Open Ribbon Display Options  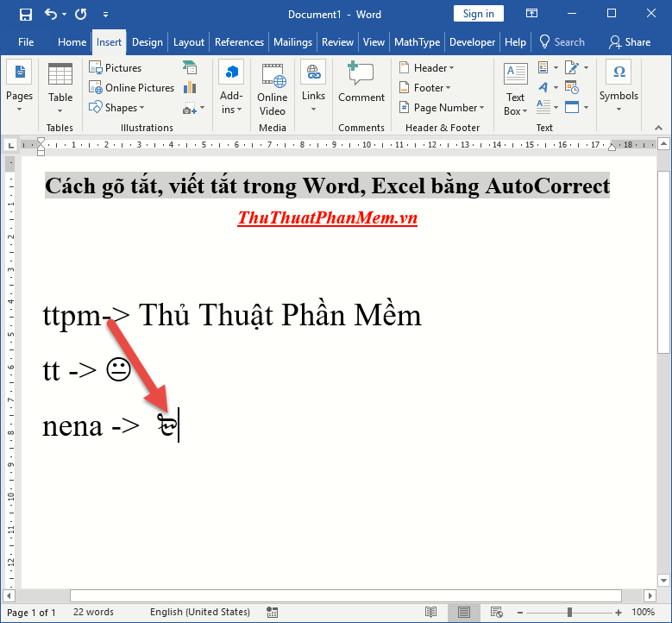531,14
